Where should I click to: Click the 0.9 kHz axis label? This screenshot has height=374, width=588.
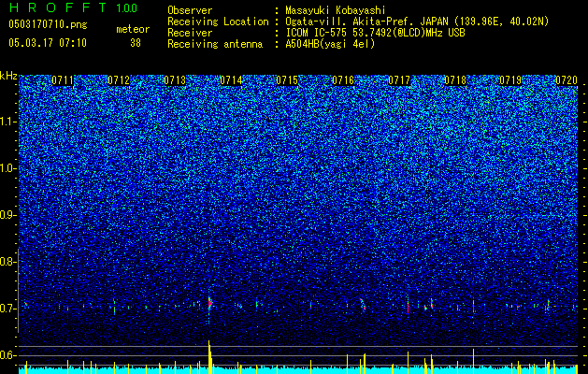click(7, 215)
